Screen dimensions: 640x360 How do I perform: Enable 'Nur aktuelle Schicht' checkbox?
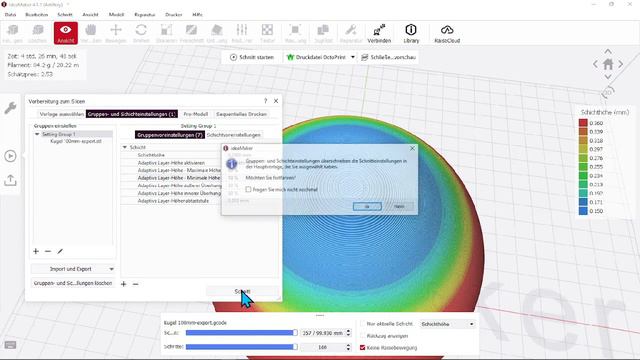point(362,324)
